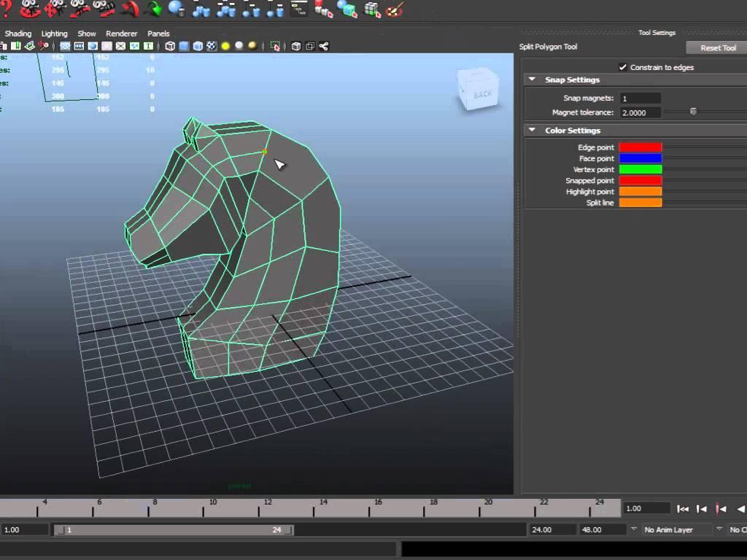Viewport: 747px width, 560px height.
Task: Open the Panels menu
Action: pyautogui.click(x=158, y=34)
